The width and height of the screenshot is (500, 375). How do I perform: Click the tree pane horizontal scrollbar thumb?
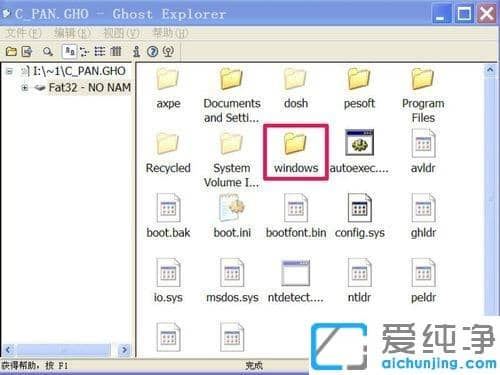click(x=63, y=350)
